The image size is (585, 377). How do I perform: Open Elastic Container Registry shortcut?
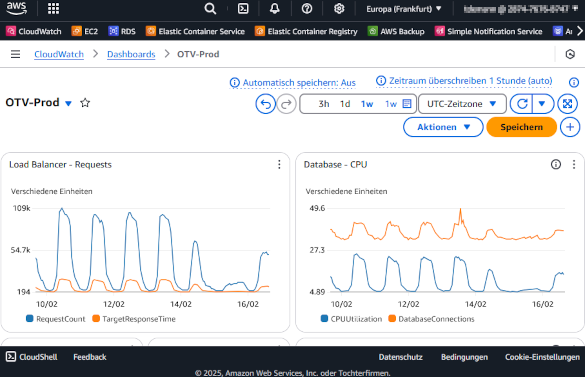point(306,31)
